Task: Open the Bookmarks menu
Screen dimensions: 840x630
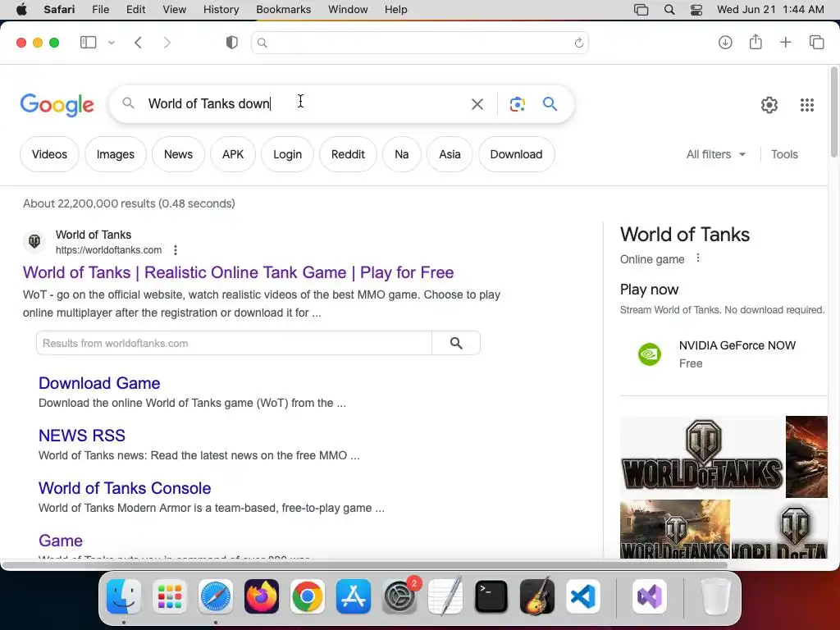Action: [x=283, y=10]
